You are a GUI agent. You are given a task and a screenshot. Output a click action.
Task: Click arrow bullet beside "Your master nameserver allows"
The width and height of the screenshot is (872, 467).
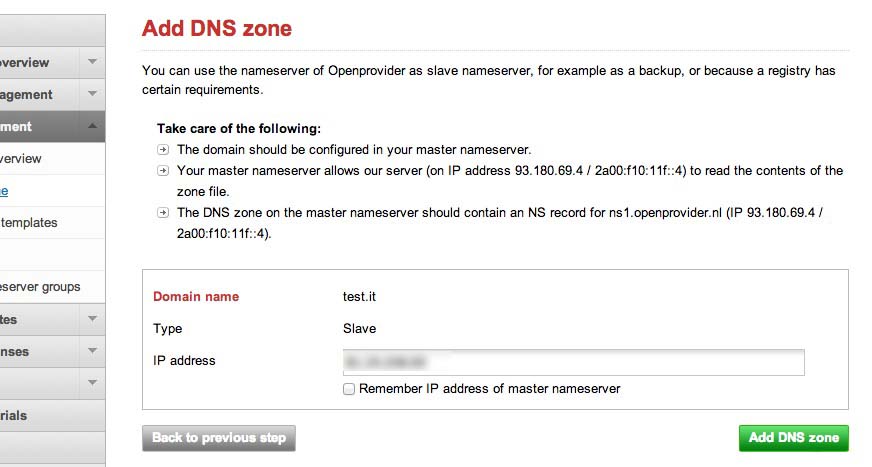pos(163,171)
